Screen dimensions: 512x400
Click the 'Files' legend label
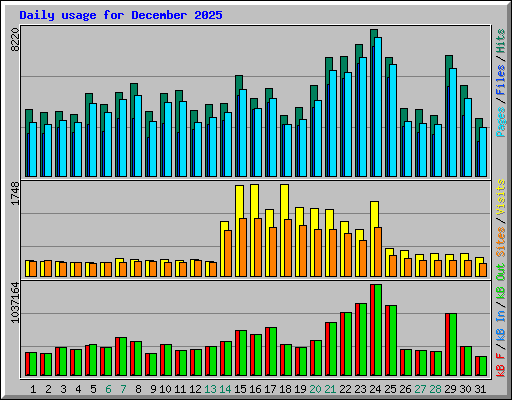pos(501,80)
